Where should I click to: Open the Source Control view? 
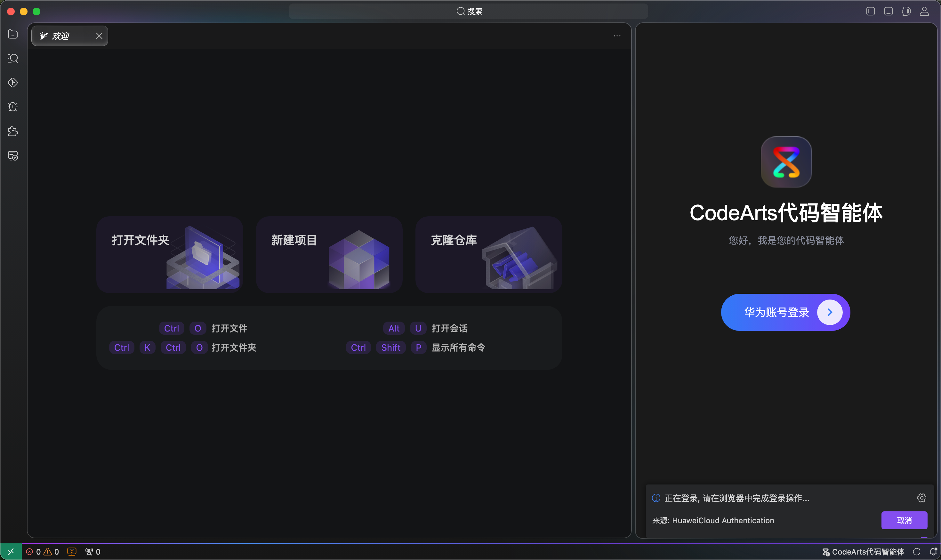coord(13,83)
